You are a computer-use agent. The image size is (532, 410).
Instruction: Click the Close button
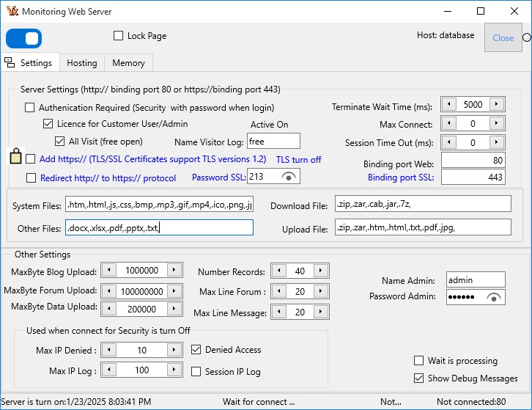tap(503, 38)
